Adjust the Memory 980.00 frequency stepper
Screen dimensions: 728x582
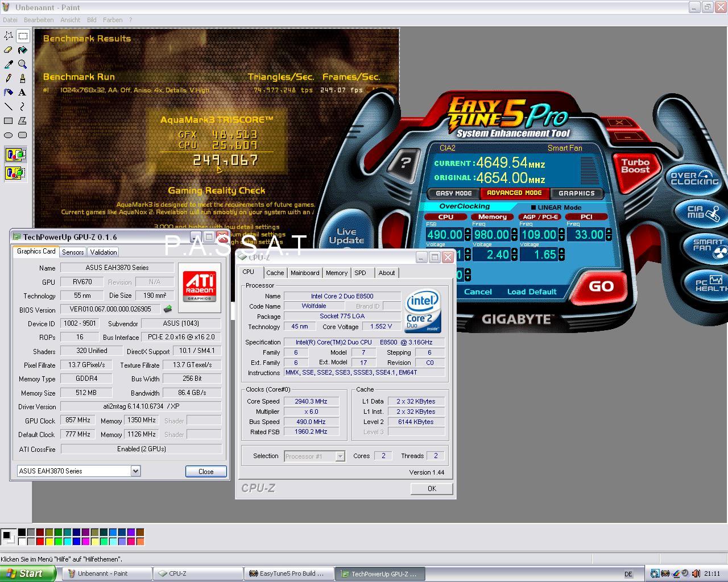point(515,234)
